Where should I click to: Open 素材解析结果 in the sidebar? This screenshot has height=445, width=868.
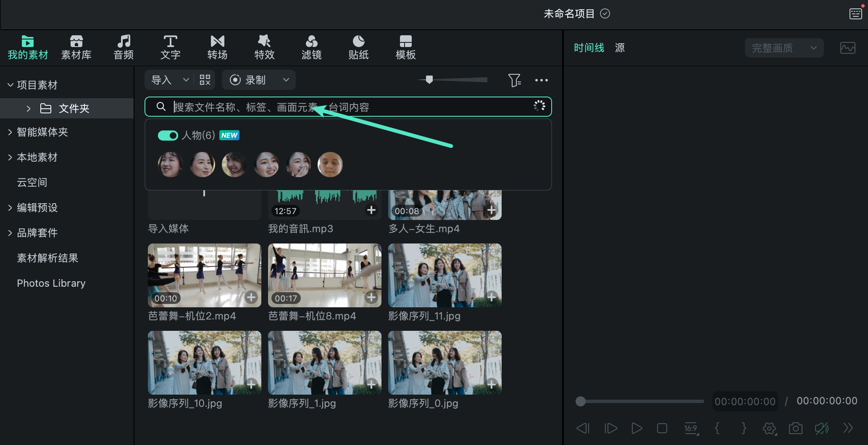(x=47, y=258)
